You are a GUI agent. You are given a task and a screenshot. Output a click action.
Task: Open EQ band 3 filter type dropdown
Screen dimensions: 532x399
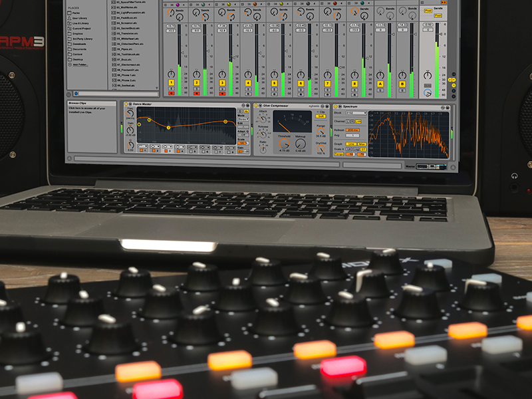pyautogui.click(x=167, y=147)
